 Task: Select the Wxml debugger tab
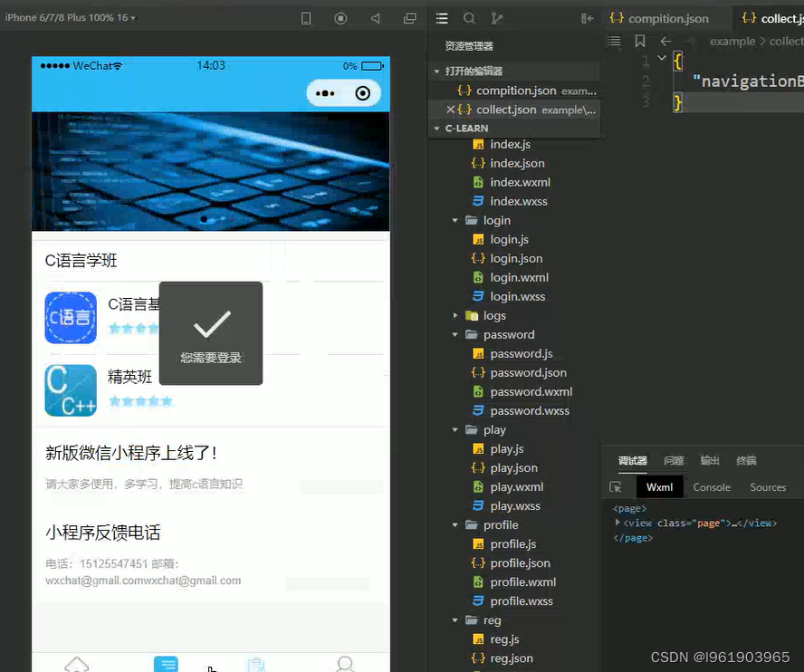659,487
